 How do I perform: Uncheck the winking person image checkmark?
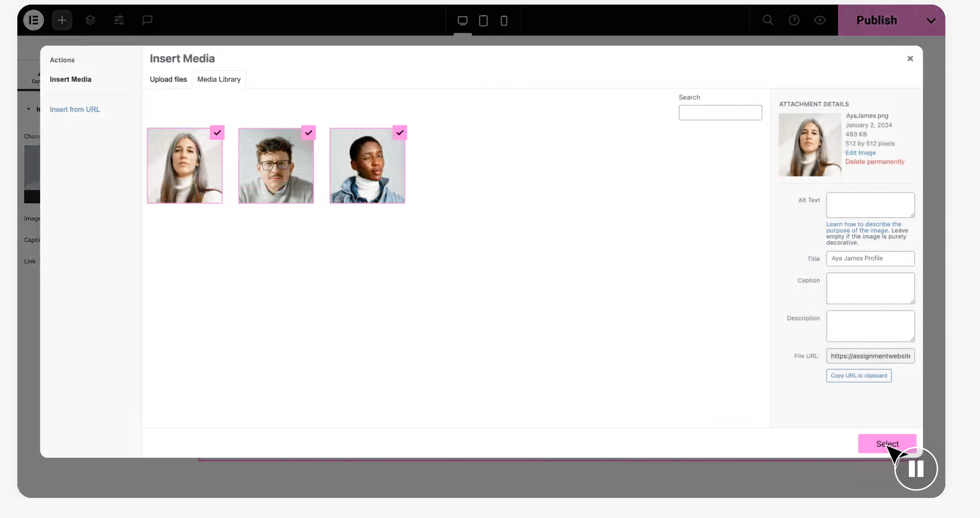point(400,133)
